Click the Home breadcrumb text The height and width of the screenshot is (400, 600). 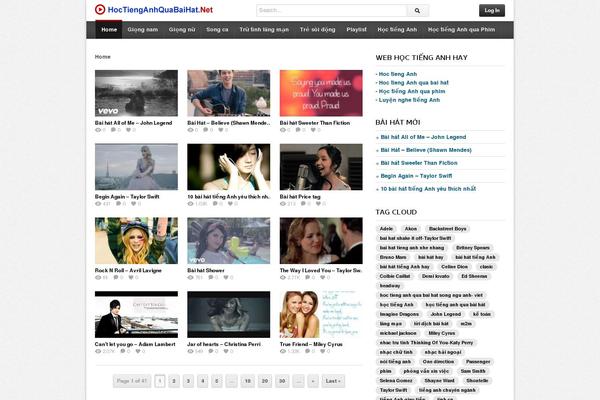click(x=103, y=57)
